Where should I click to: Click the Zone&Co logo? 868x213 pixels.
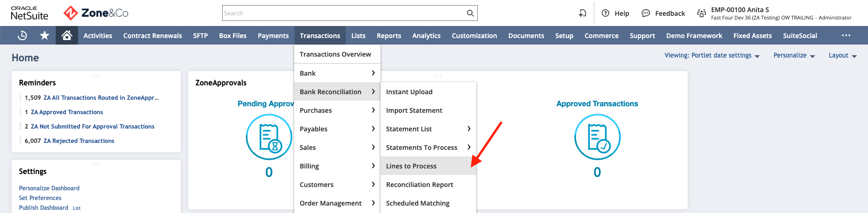[x=96, y=13]
